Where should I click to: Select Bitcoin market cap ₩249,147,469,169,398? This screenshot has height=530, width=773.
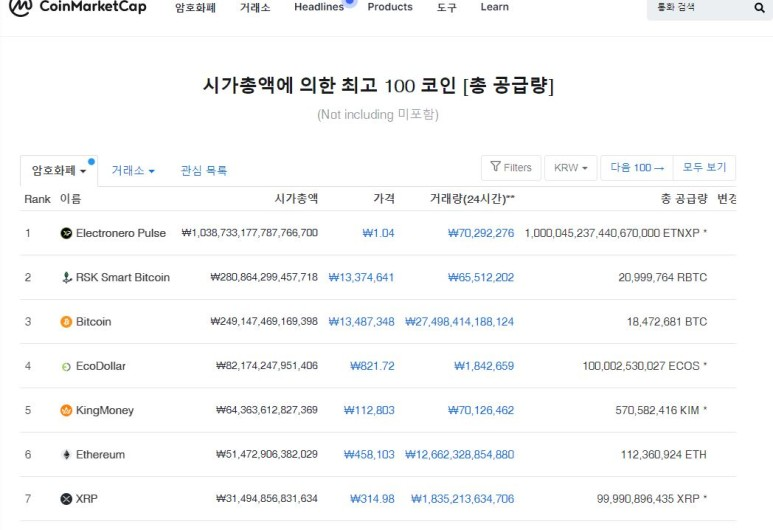pyautogui.click(x=264, y=322)
